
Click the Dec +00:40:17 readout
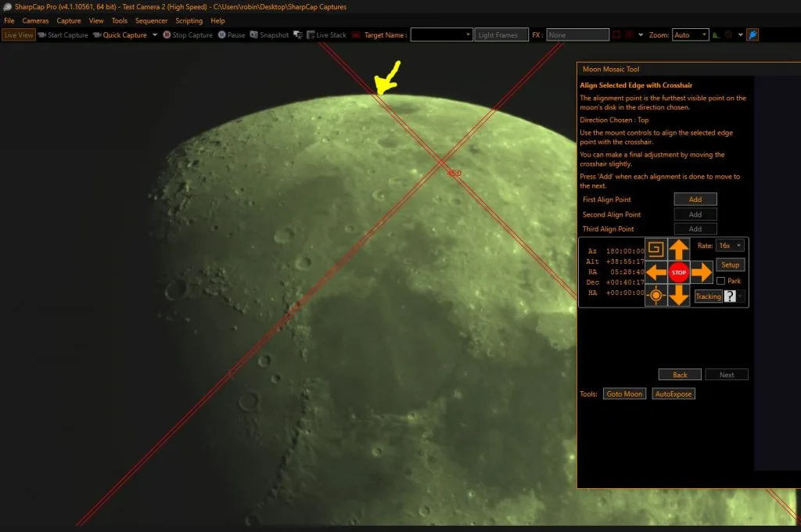coord(615,282)
